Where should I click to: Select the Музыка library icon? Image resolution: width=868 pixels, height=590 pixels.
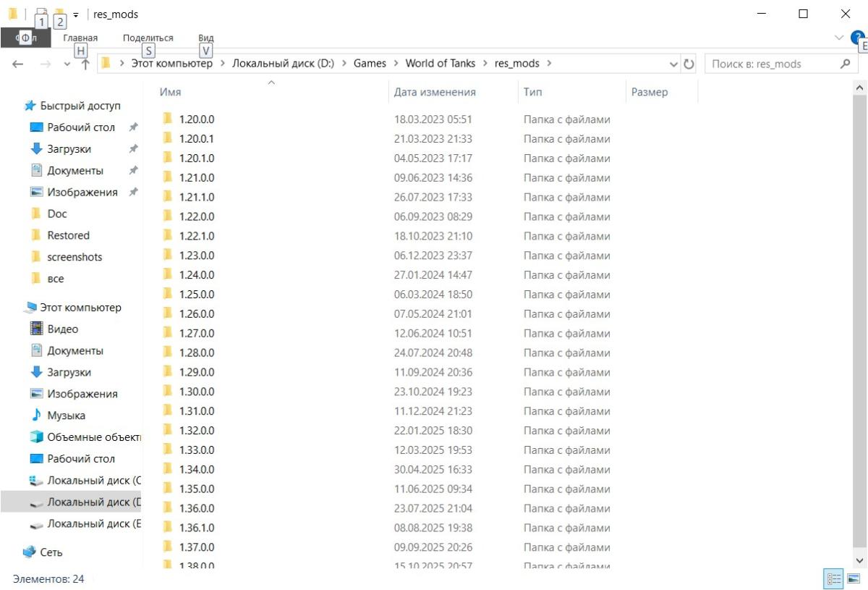36,416
